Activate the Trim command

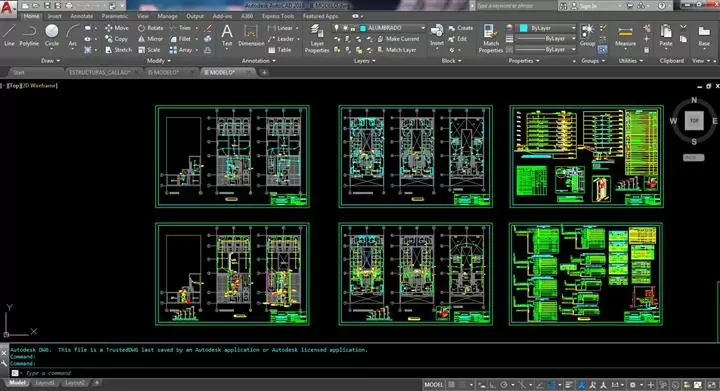180,28
